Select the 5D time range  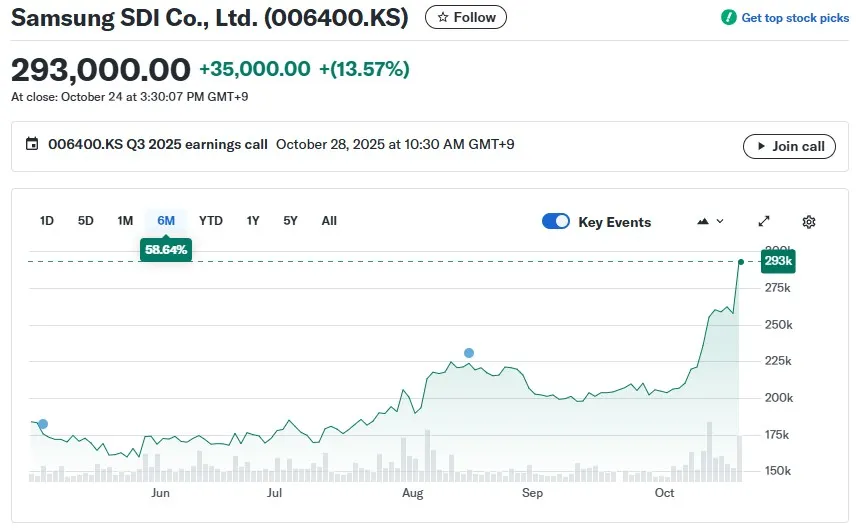pyautogui.click(x=86, y=221)
